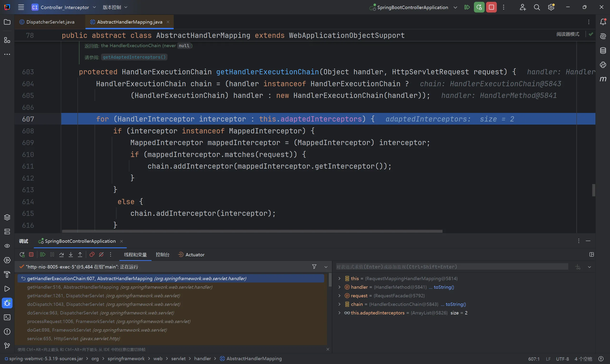Open the Git branches tool window
Screen dimensions: 610x364
(x=7, y=346)
